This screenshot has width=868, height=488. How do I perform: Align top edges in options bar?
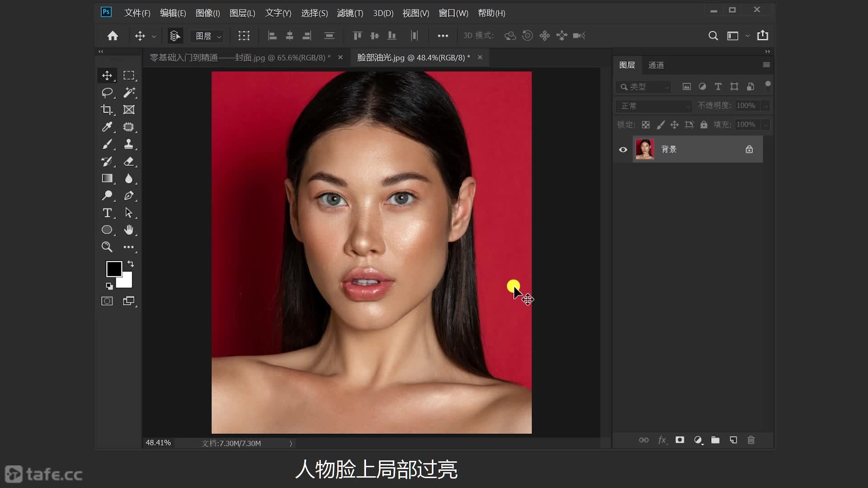pos(357,36)
